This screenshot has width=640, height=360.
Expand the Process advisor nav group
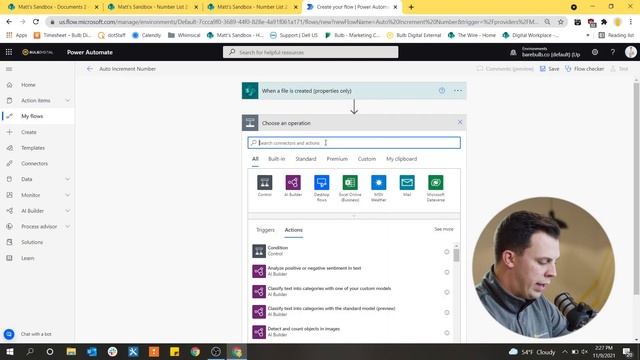(68, 227)
